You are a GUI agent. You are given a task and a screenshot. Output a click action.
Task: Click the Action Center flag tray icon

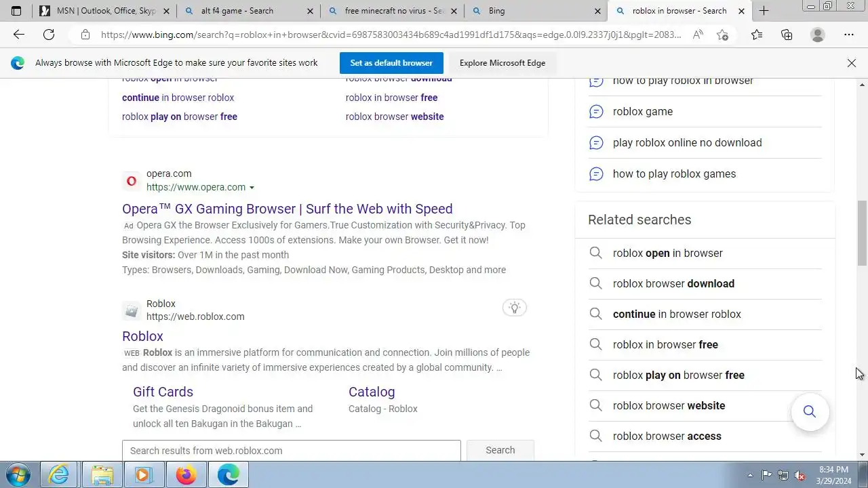coord(766,475)
